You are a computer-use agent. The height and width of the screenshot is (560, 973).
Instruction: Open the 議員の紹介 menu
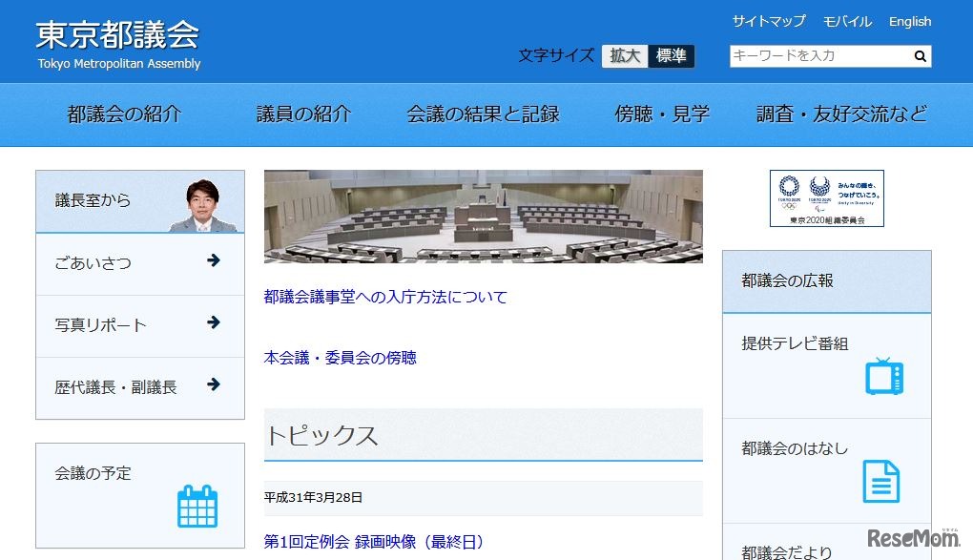point(304,113)
